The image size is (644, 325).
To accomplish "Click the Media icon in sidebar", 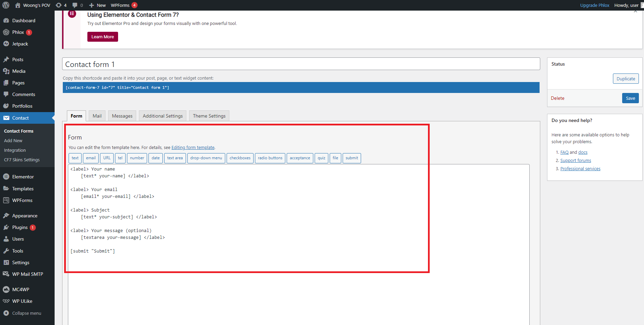I will 6,71.
